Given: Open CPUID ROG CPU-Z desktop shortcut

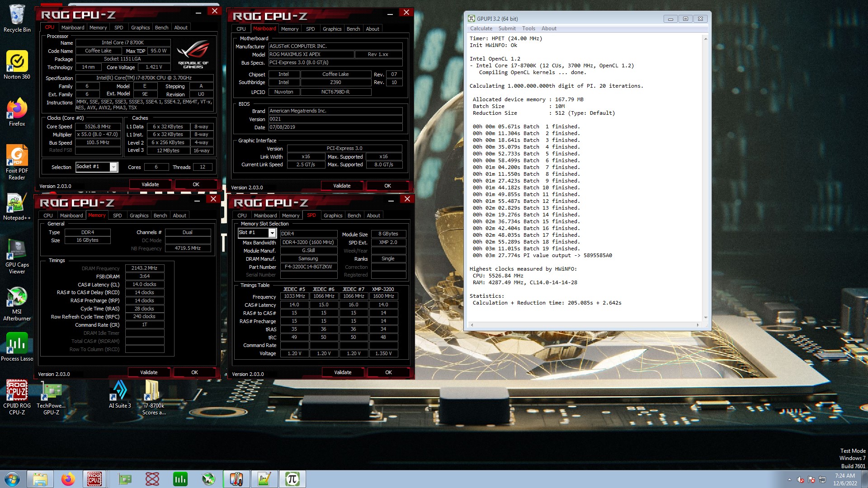Looking at the screenshot, I should (x=17, y=397).
